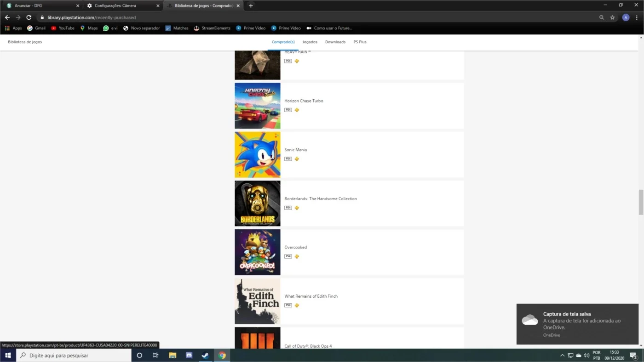
Task: Select the Jogados tab
Action: click(x=310, y=42)
